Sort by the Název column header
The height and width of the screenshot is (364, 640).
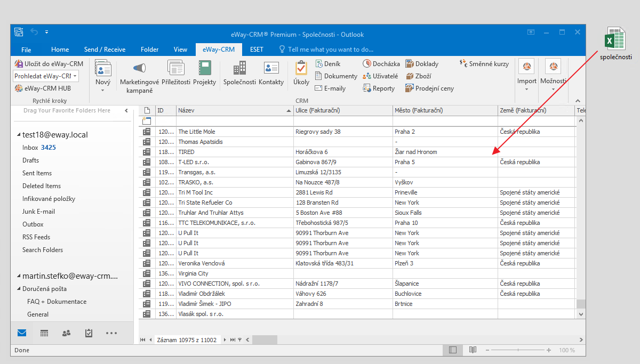click(x=235, y=110)
